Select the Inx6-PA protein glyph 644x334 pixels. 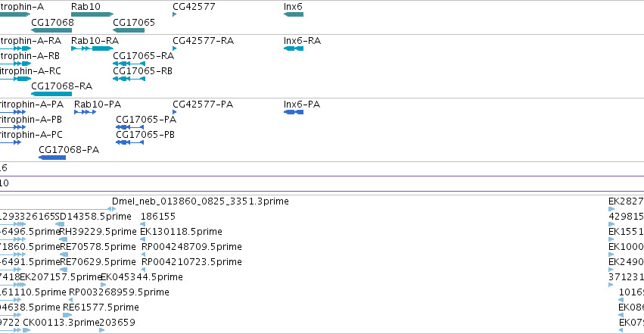click(x=294, y=112)
